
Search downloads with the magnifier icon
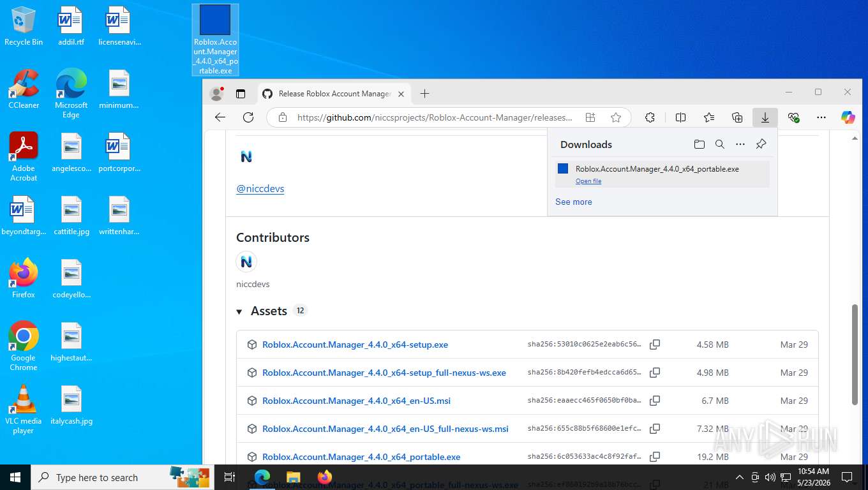[x=720, y=144]
